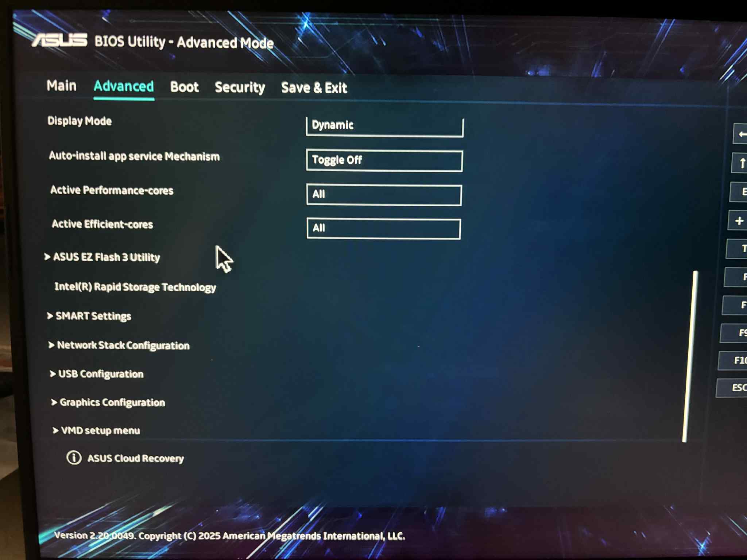Switch to the Security tab
The width and height of the screenshot is (747, 560).
240,87
